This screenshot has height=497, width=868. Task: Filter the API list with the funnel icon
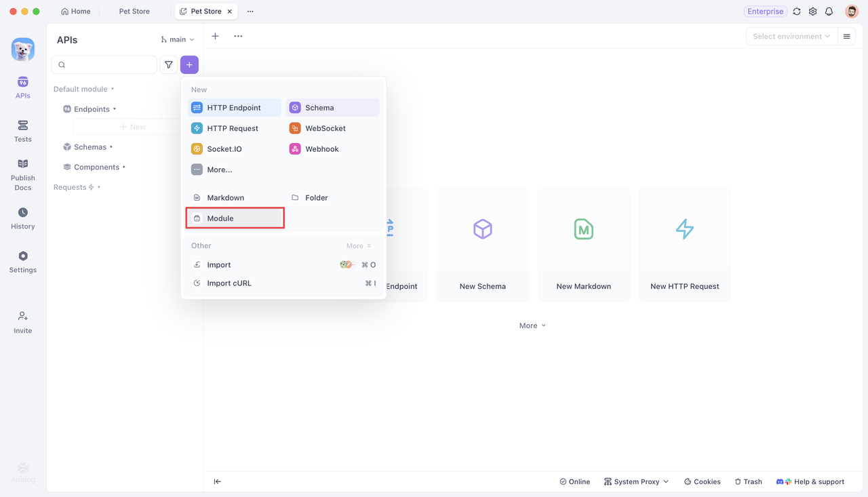(168, 64)
